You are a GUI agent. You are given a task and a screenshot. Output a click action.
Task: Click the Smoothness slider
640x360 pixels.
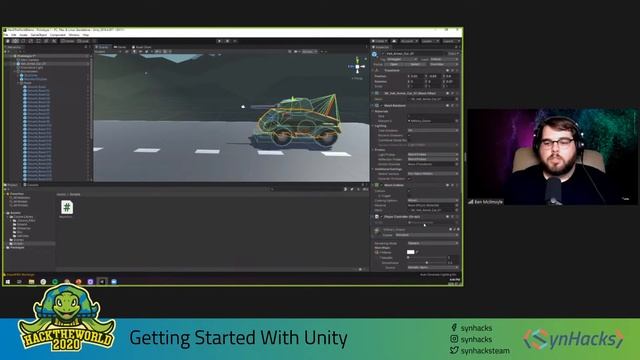427,262
